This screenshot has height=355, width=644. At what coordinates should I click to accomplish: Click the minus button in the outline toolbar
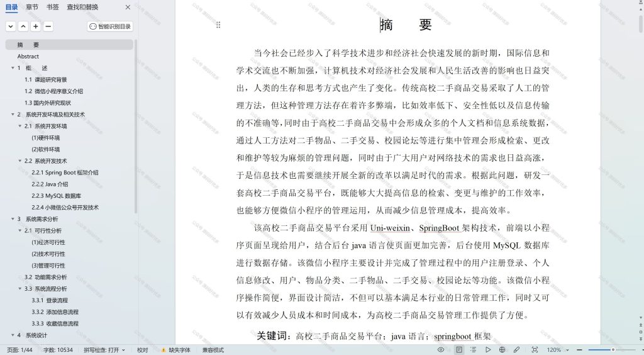point(48,26)
